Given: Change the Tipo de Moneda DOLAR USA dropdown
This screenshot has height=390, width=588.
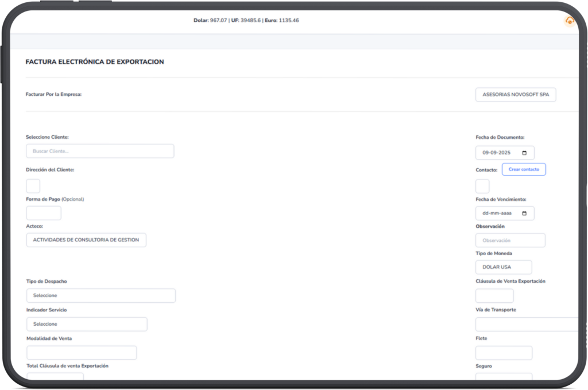Looking at the screenshot, I should tap(503, 267).
